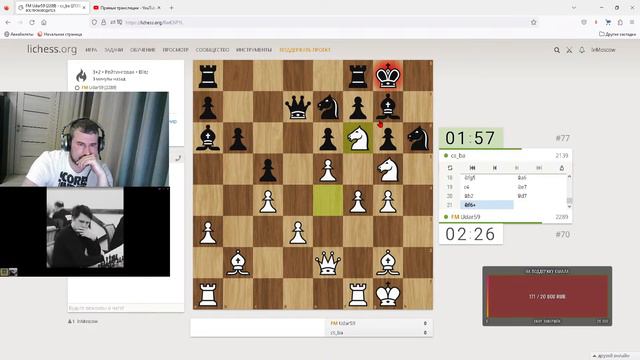This screenshot has width=640, height=360.
Task: Click the red donation goal progress bar
Action: (x=547, y=296)
